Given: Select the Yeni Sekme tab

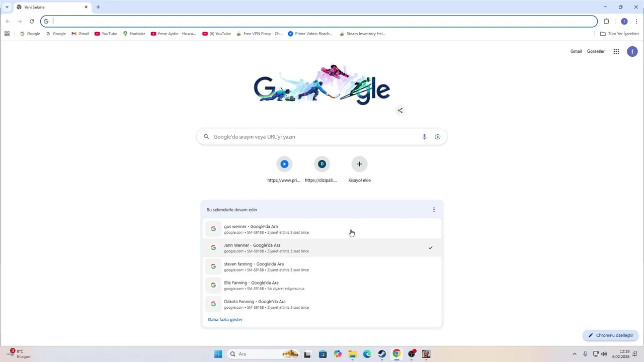Looking at the screenshot, I should [52, 7].
